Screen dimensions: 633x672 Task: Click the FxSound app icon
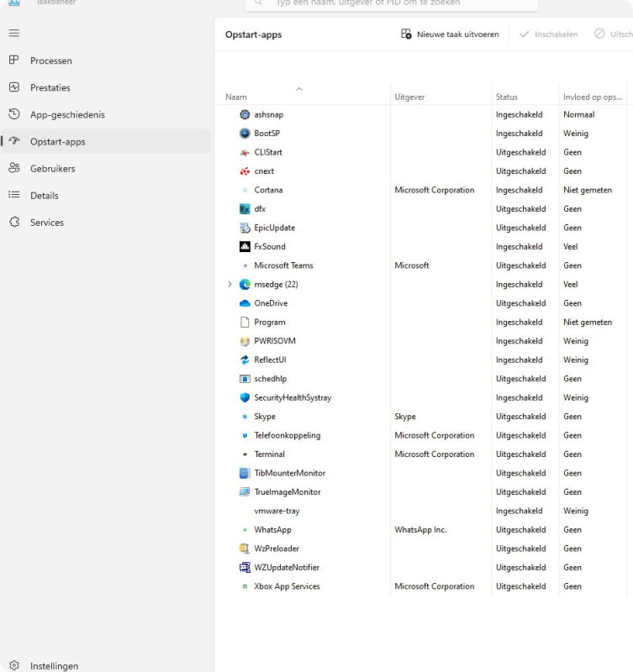tap(245, 247)
